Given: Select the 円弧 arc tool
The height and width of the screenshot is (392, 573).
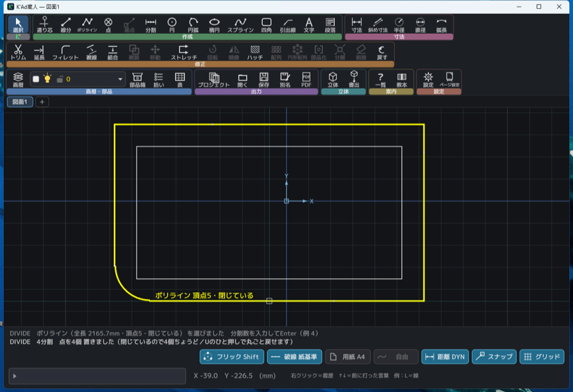Looking at the screenshot, I should (193, 25).
